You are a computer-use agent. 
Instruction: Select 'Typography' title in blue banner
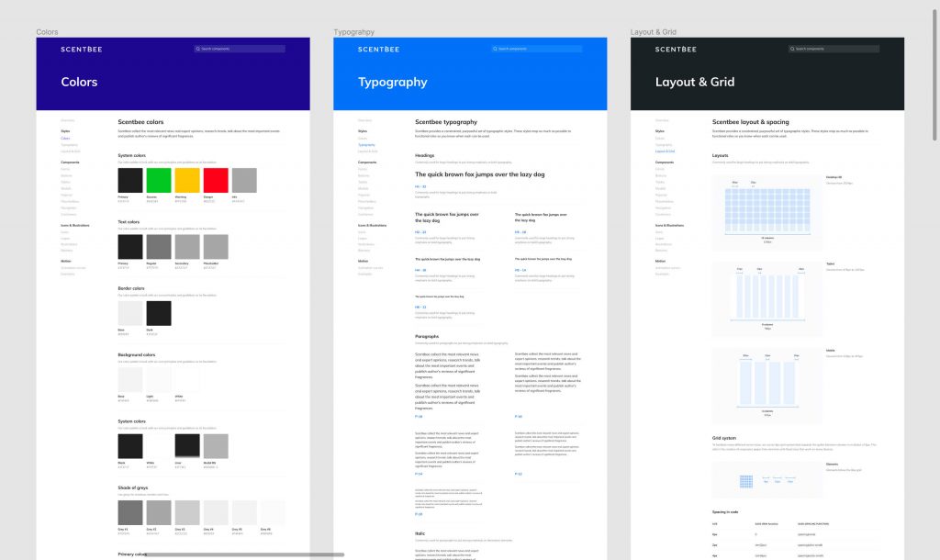click(393, 82)
